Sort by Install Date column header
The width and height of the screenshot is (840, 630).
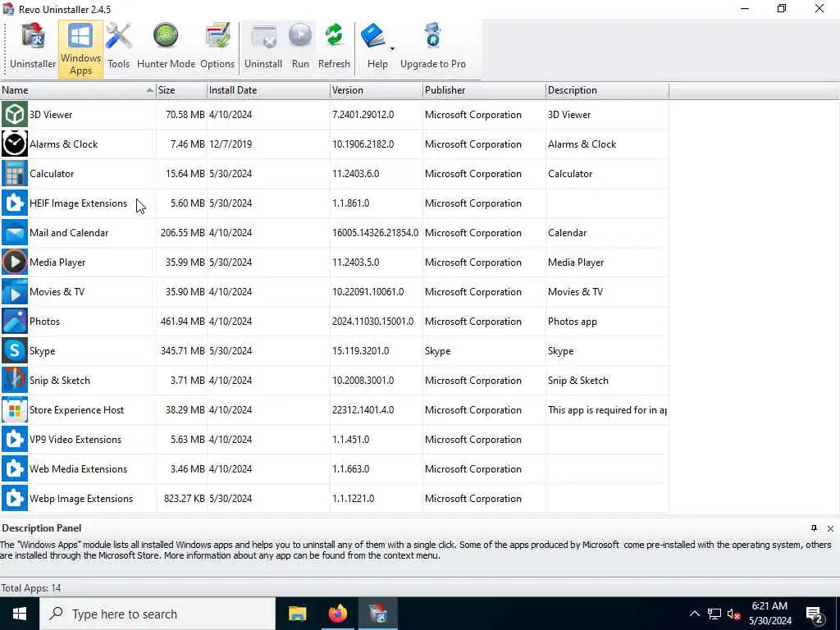tap(268, 90)
